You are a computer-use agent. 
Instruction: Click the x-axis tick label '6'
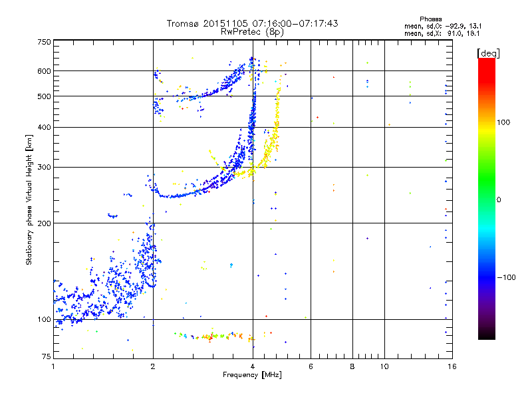tap(311, 366)
